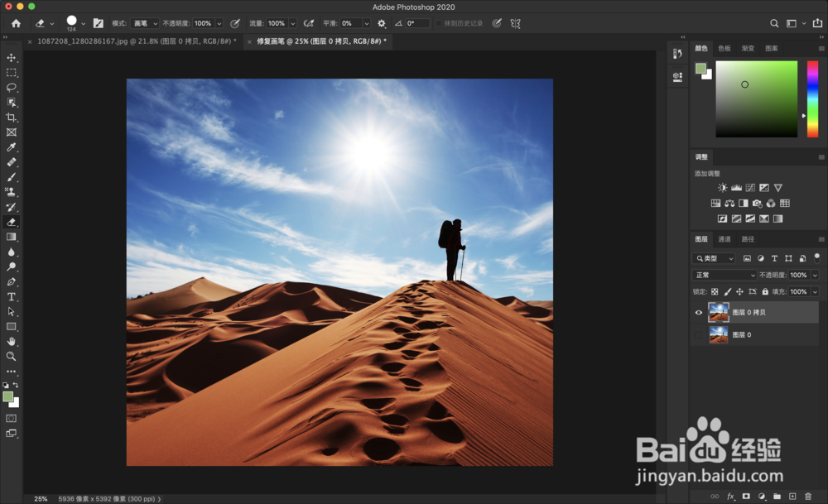Viewport: 828px width, 504px height.
Task: Open the 类型 layer filter dropdown
Action: (x=714, y=258)
